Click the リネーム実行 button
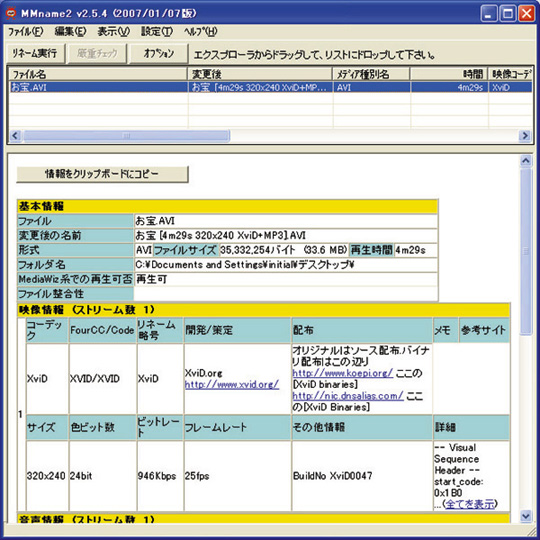 pyautogui.click(x=35, y=53)
